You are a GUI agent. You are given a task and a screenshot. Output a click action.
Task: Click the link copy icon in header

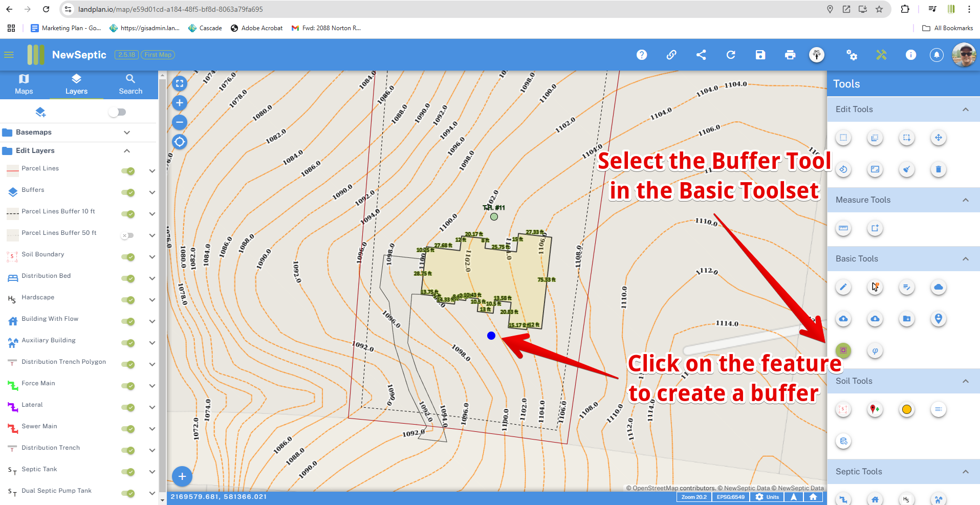(x=671, y=55)
